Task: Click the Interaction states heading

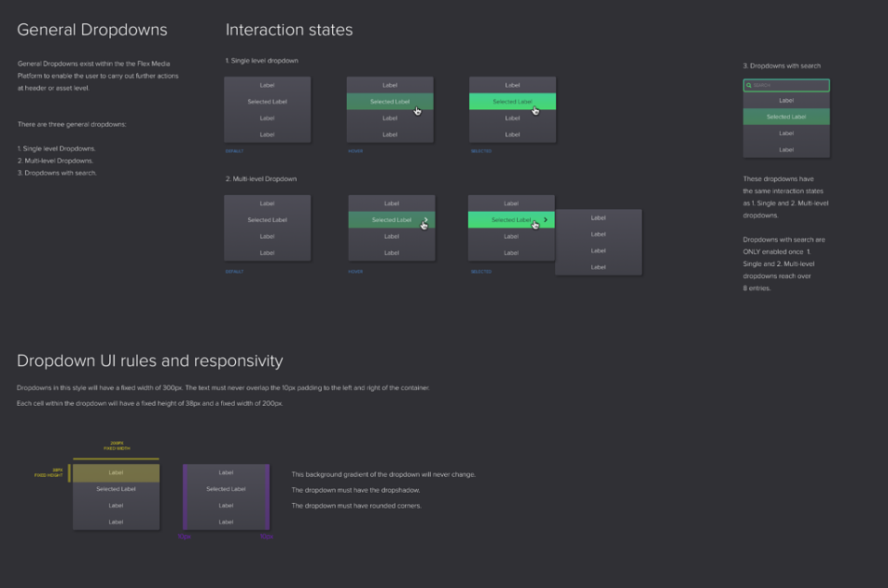Action: click(289, 30)
